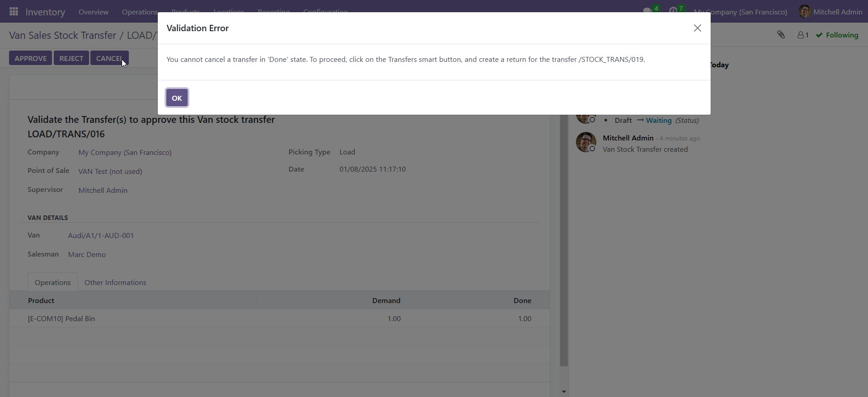
Task: Select the Operations tab
Action: [x=52, y=282]
